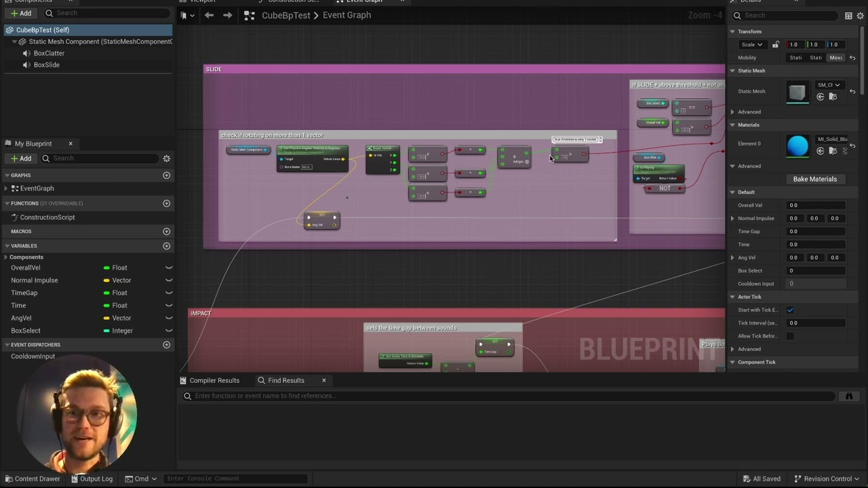Toggle the scale ratio lock icon
The width and height of the screenshot is (868, 488).
click(x=776, y=45)
